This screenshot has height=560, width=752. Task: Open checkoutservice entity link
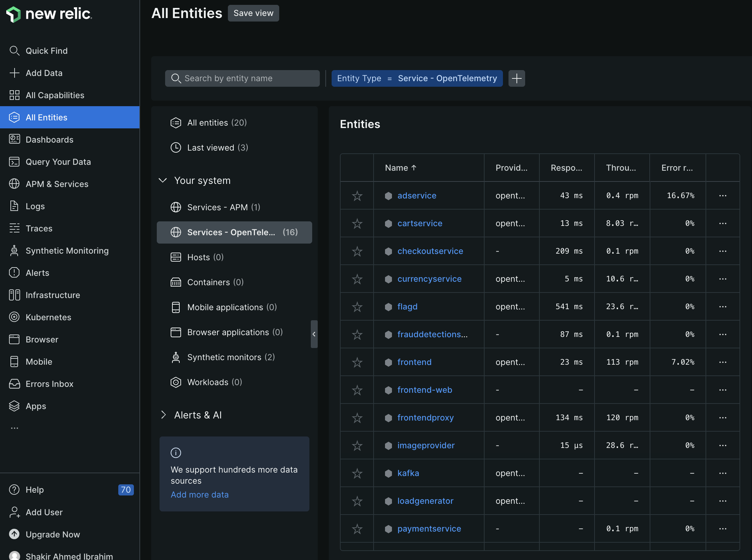tap(430, 251)
